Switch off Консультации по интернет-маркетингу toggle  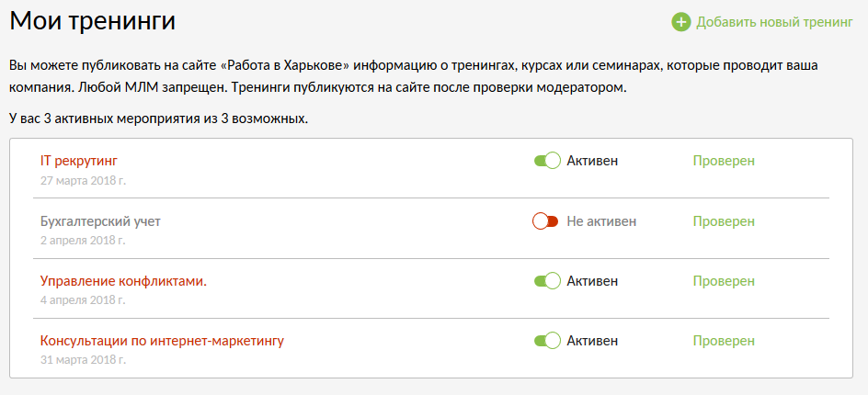click(x=547, y=341)
